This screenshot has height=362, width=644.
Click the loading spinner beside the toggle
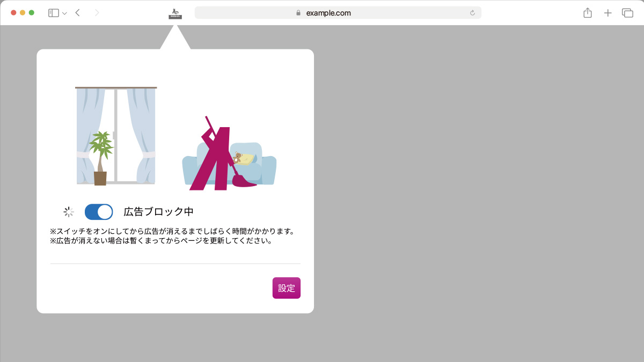pyautogui.click(x=68, y=212)
